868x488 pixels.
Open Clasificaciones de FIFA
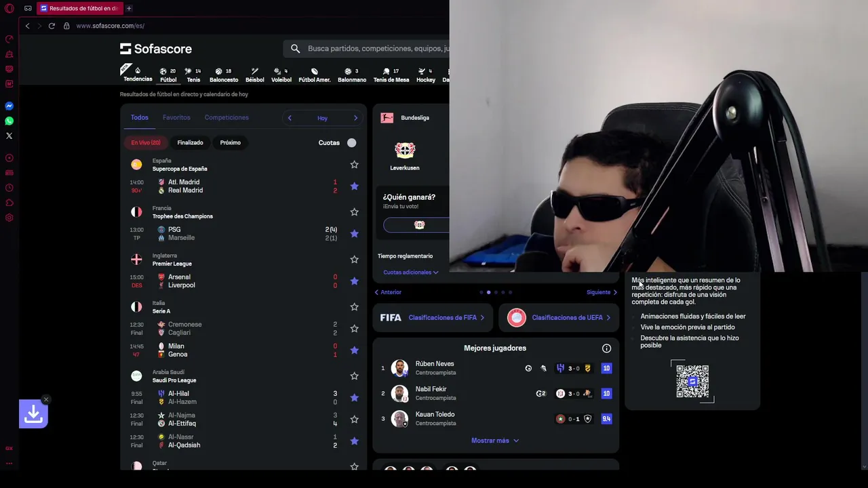(433, 317)
